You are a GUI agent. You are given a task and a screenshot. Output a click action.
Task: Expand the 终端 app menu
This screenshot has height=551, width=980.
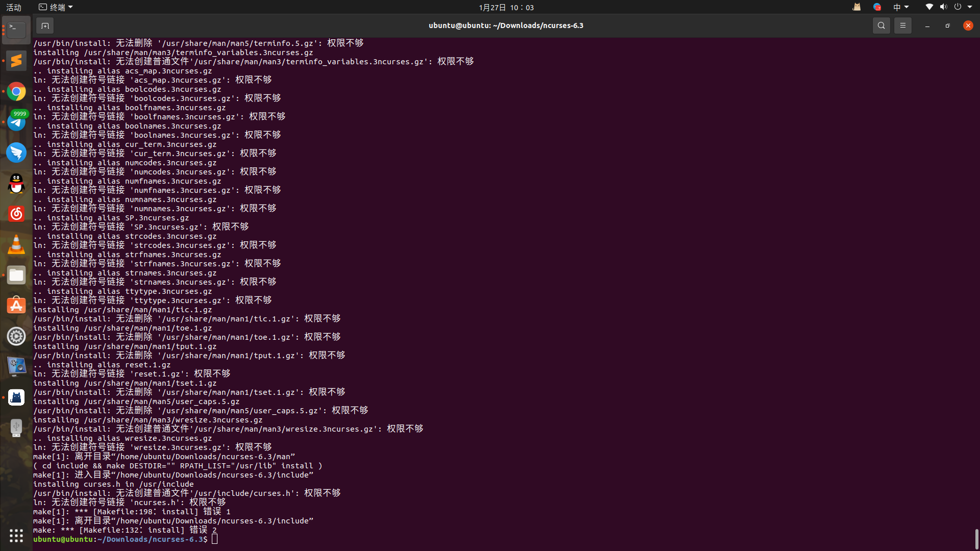point(56,7)
